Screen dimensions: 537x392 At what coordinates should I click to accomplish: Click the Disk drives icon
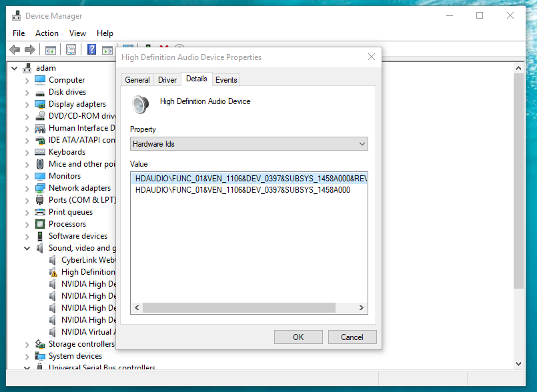(40, 93)
